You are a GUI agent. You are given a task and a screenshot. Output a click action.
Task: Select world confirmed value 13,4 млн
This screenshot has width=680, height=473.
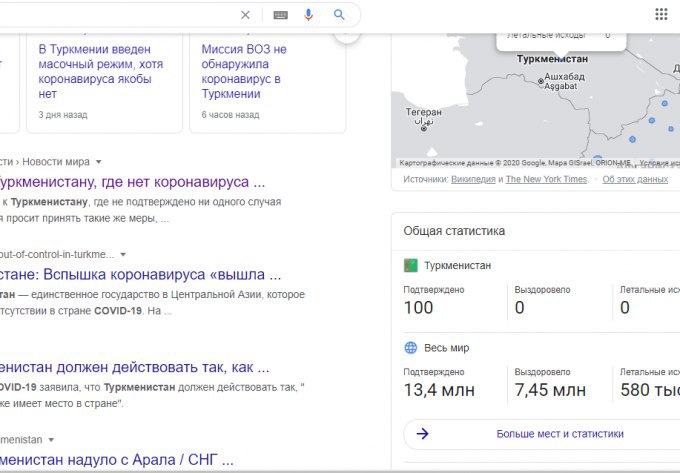click(439, 390)
